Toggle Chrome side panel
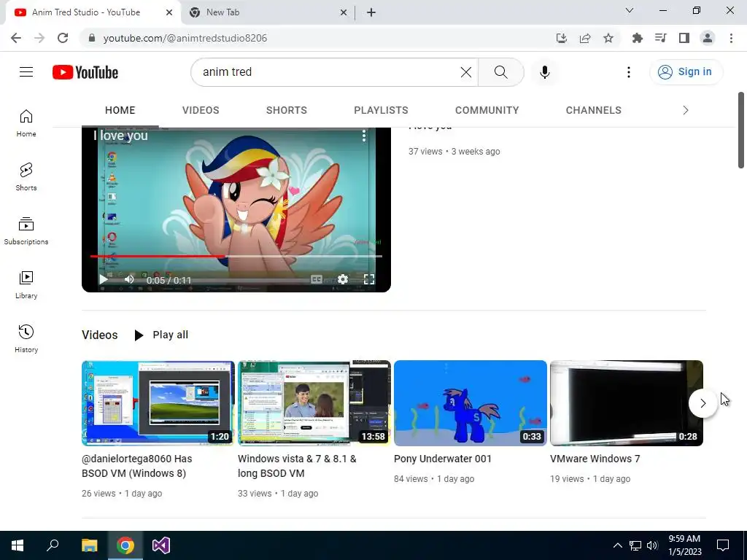This screenshot has height=560, width=747. click(684, 38)
